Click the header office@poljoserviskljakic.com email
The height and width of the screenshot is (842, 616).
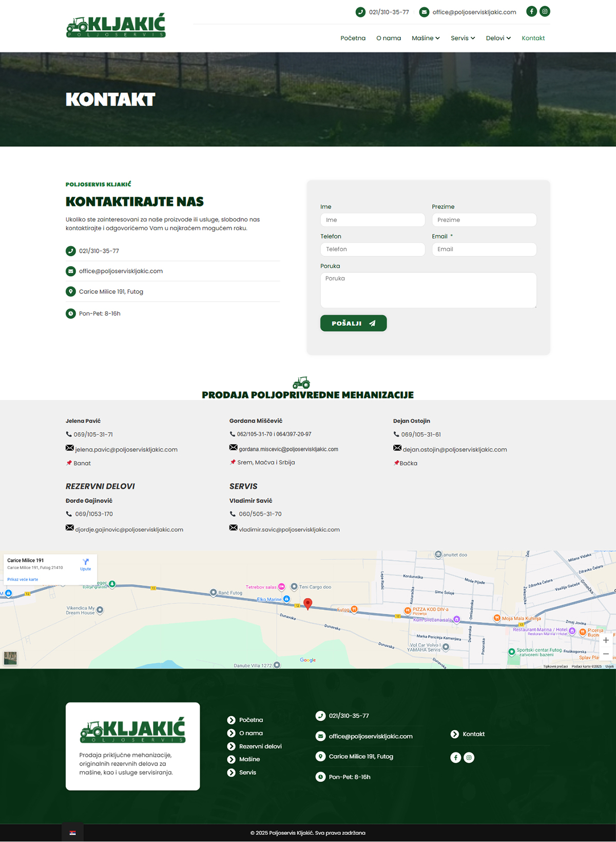pos(474,12)
